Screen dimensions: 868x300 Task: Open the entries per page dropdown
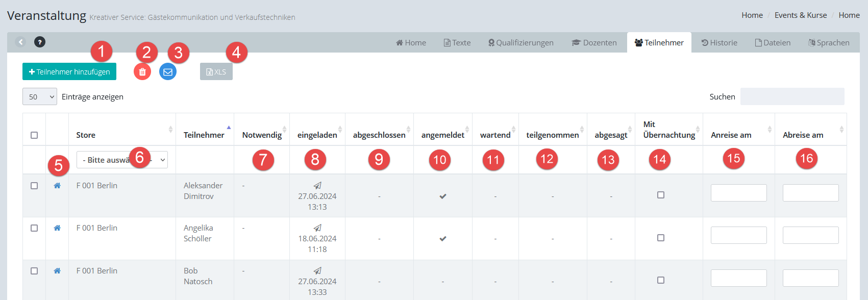pos(40,96)
